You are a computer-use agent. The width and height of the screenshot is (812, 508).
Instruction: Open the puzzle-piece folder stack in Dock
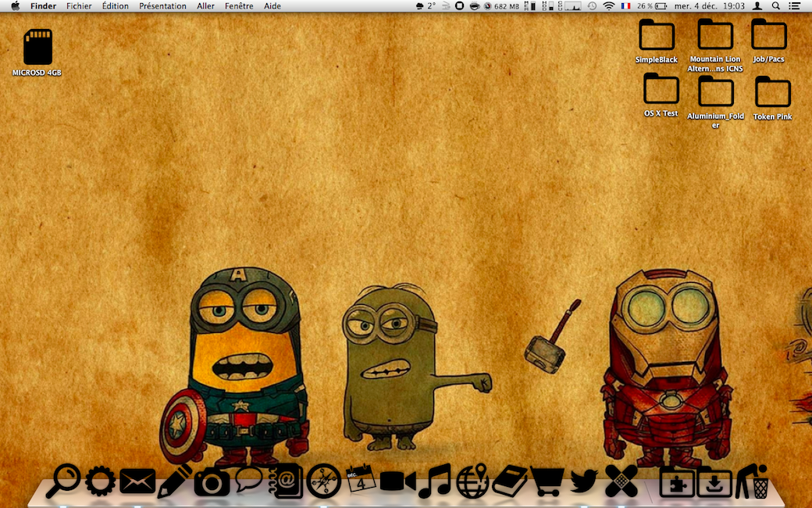(677, 481)
